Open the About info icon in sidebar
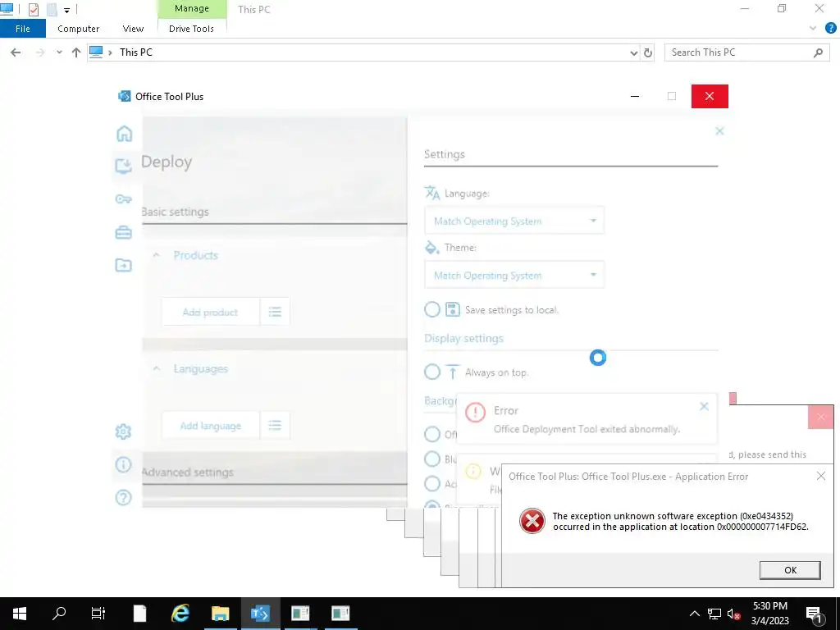Image resolution: width=840 pixels, height=630 pixels. (123, 464)
